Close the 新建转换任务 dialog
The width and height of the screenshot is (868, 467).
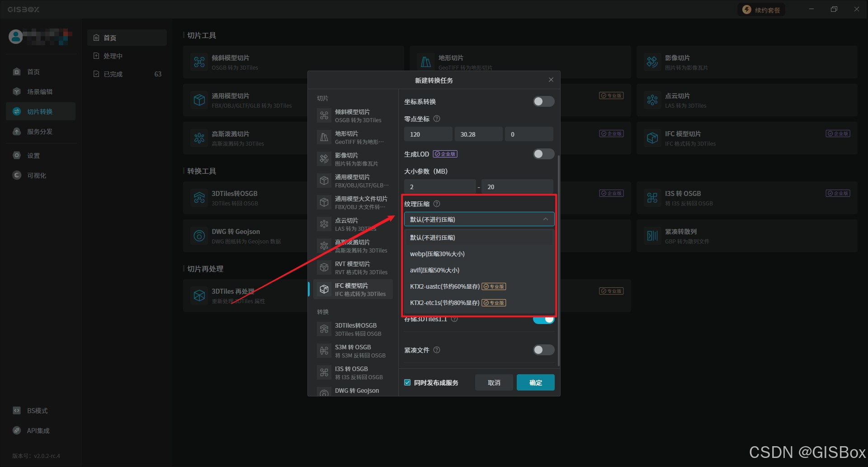[x=551, y=80]
